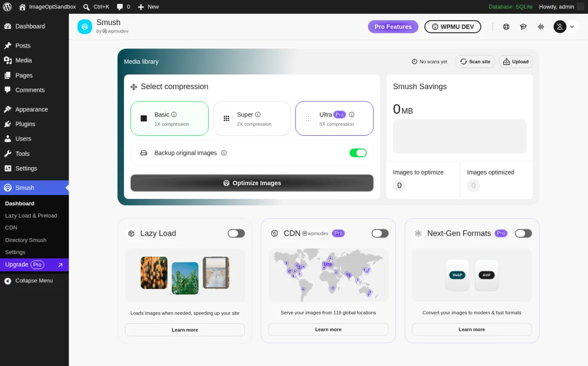
Task: Select Ultra 5X compression option
Action: click(x=334, y=119)
